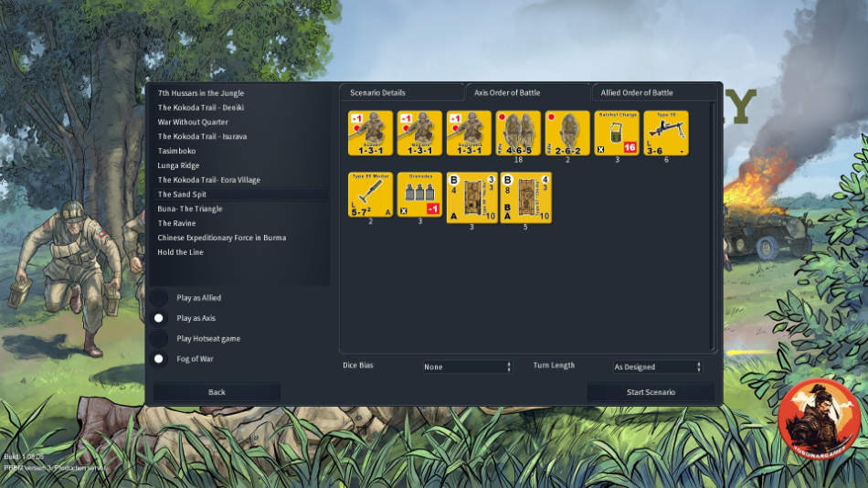Image resolution: width=868 pixels, height=488 pixels.
Task: Select the third 1-3-1 leader counter
Action: click(x=469, y=133)
